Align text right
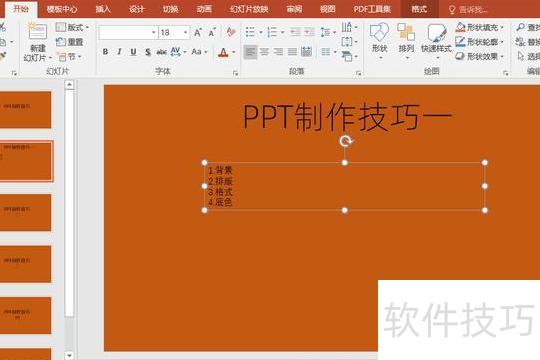This screenshot has height=360, width=540. click(278, 52)
